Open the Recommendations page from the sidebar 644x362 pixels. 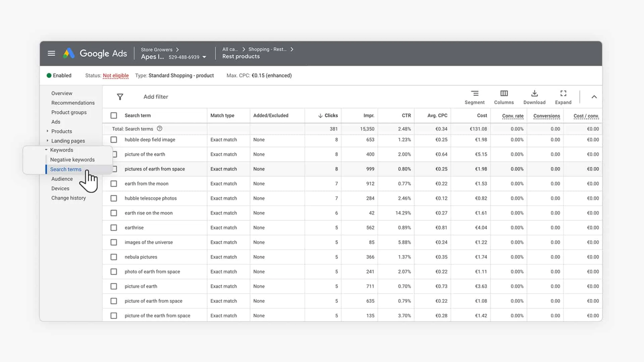point(73,103)
